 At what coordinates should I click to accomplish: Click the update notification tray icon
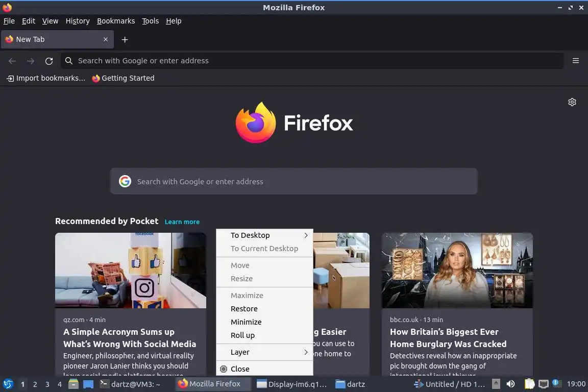tap(556, 383)
